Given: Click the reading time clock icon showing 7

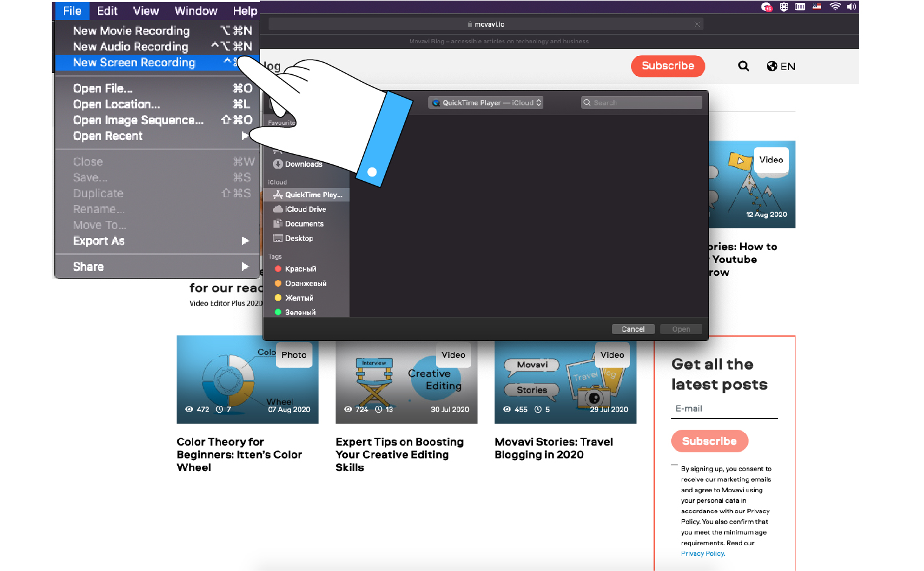Looking at the screenshot, I should [219, 410].
